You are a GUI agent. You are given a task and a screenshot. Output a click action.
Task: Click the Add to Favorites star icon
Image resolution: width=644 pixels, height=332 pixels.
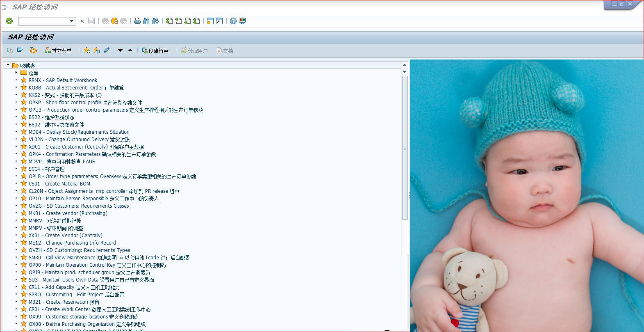87,50
